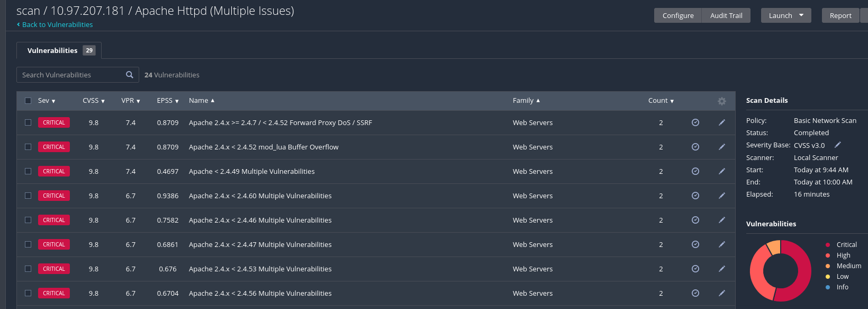
Task: Focus the Search Vulnerabilities field
Action: (78, 75)
